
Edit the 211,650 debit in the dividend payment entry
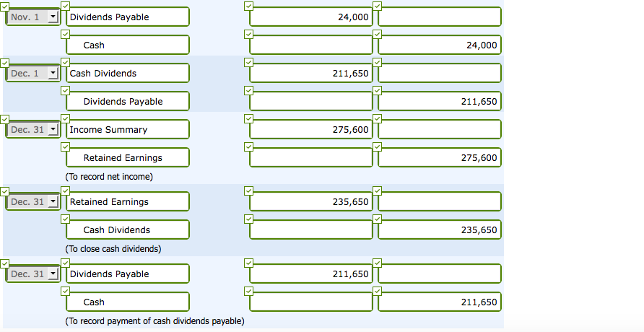[x=311, y=274]
